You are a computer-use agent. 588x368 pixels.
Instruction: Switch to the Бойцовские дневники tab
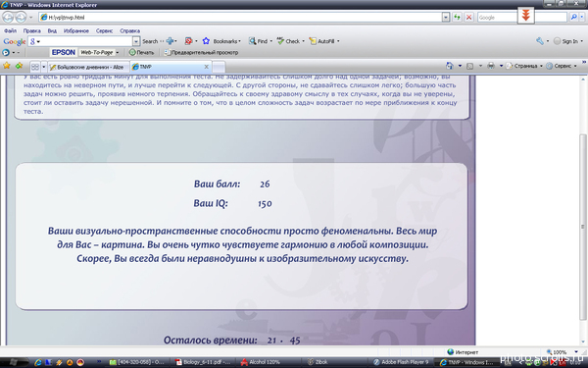tap(88, 67)
